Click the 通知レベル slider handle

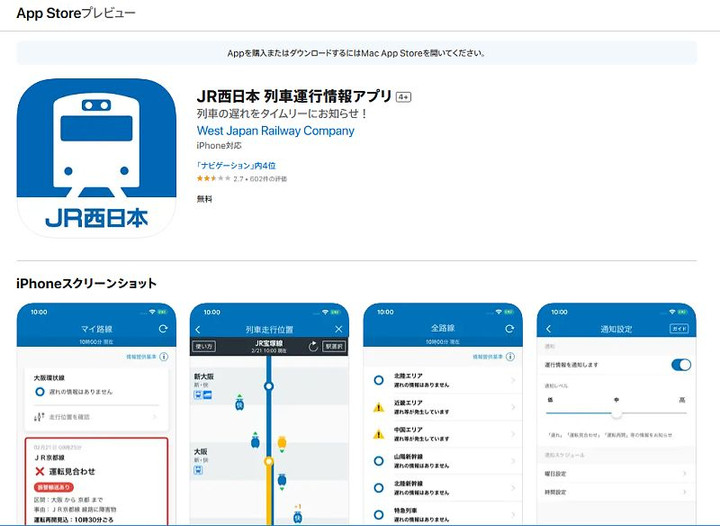coord(617,412)
